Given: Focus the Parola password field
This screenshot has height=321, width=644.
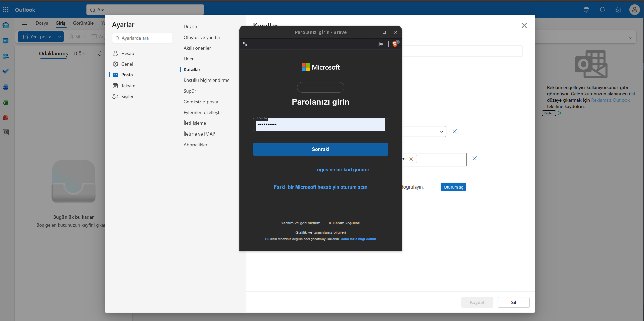Looking at the screenshot, I should tap(320, 124).
